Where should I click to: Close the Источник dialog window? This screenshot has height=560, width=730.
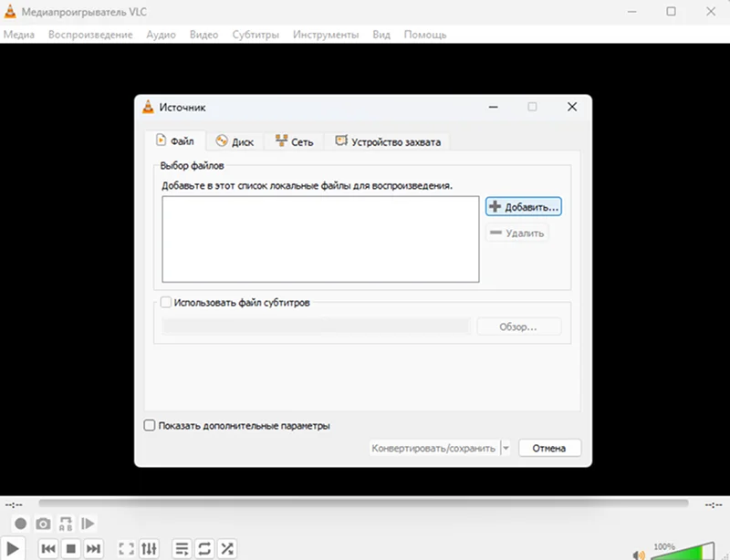(x=572, y=107)
